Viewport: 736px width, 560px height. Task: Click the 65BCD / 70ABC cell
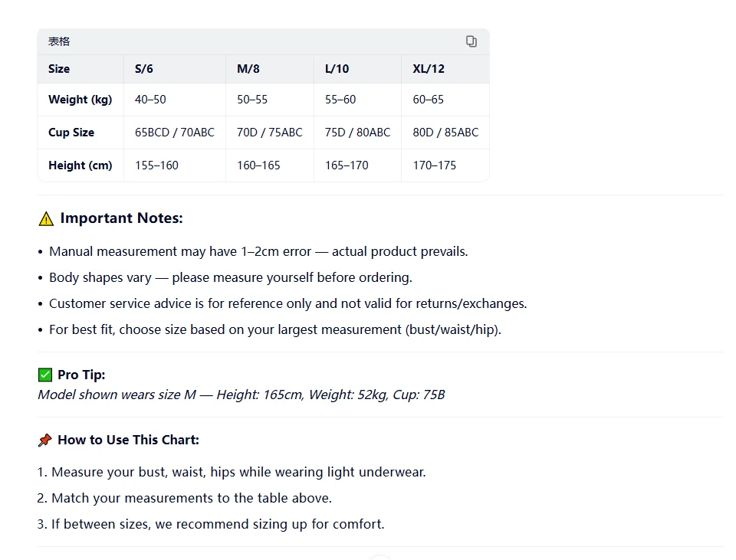(x=175, y=133)
